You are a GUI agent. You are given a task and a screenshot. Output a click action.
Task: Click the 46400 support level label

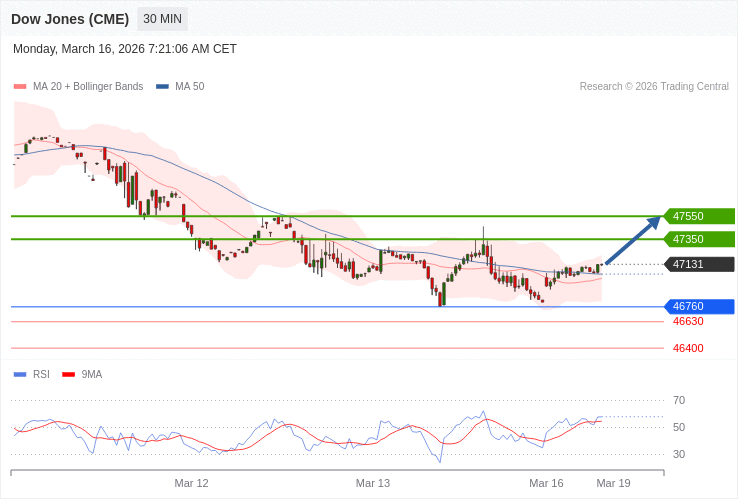(688, 348)
